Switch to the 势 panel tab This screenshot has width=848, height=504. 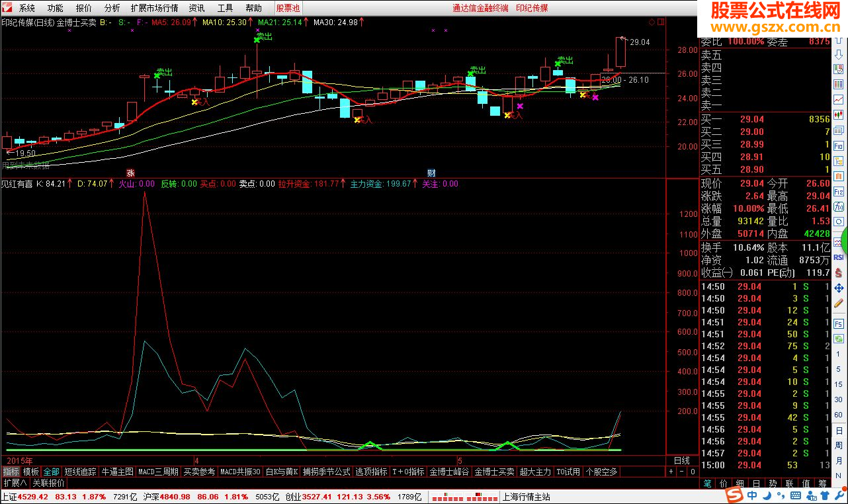tap(773, 483)
